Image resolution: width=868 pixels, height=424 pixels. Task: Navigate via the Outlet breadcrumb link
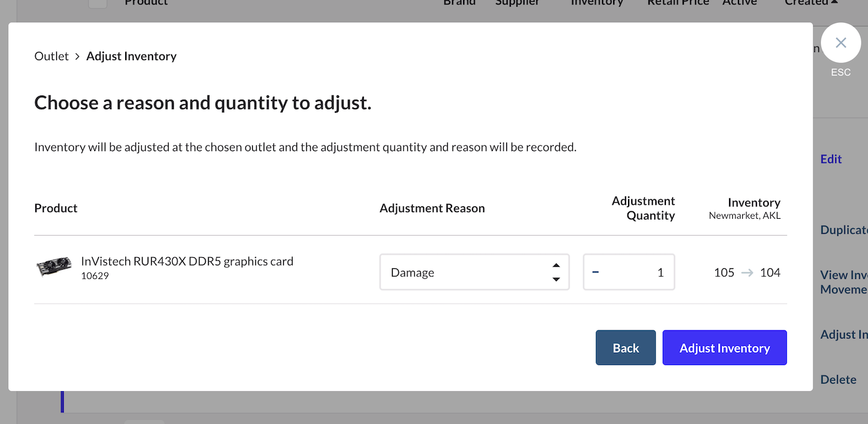click(51, 56)
